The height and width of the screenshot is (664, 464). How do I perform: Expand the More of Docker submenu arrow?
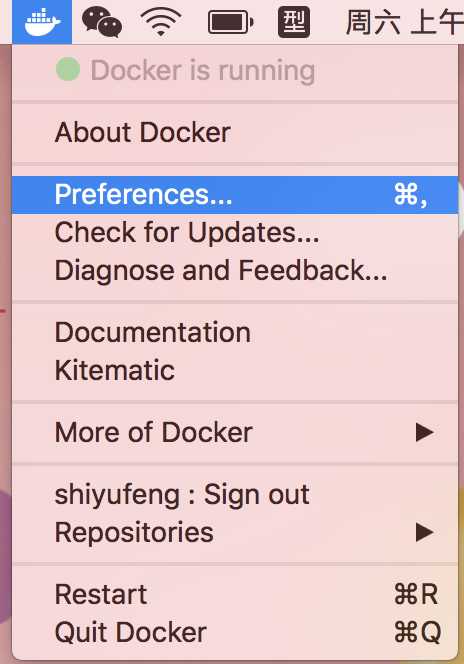tap(425, 432)
